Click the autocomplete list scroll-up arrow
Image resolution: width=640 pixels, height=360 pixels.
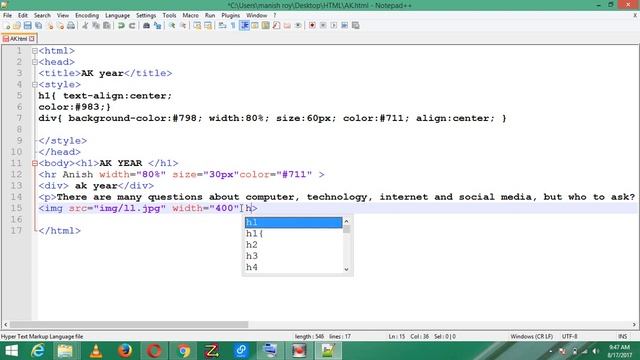pyautogui.click(x=347, y=221)
